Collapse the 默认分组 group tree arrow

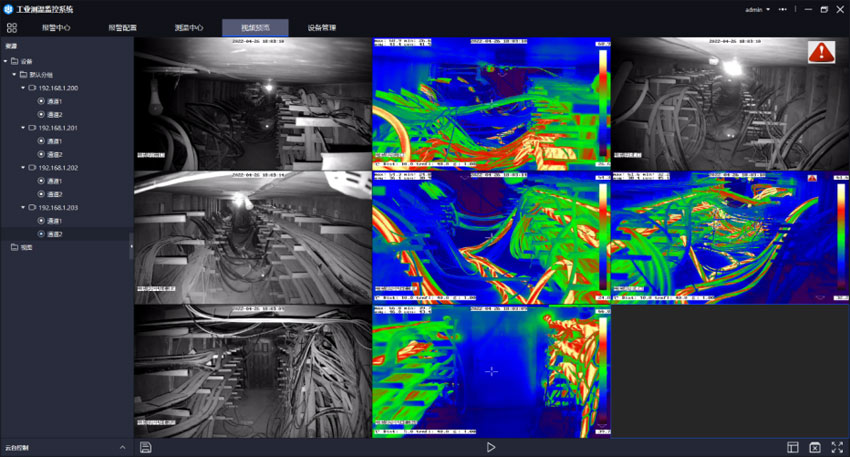[13, 75]
